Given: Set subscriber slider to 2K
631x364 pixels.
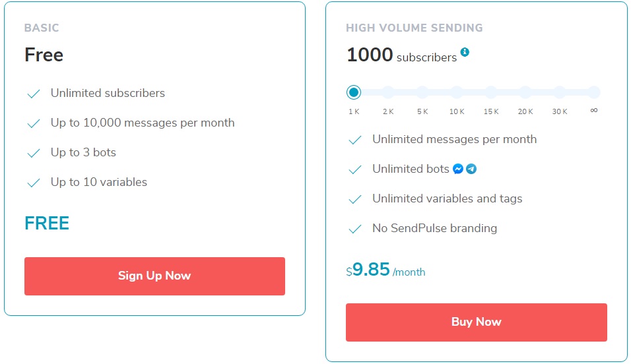Looking at the screenshot, I should (x=388, y=92).
